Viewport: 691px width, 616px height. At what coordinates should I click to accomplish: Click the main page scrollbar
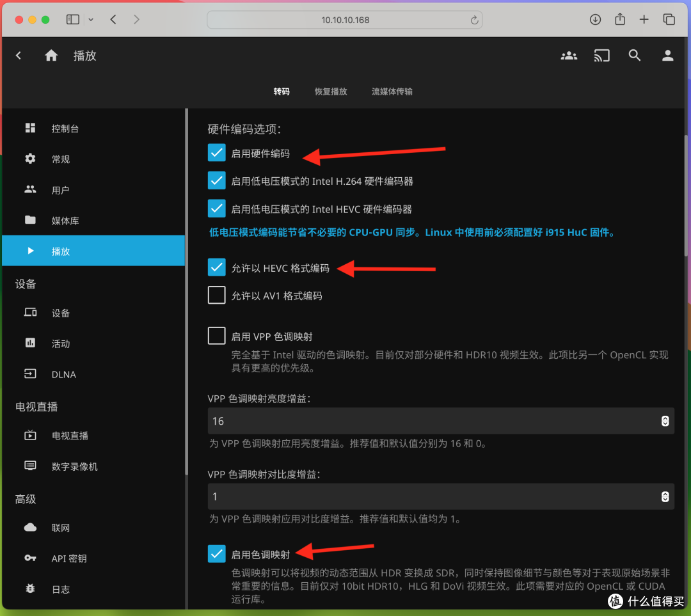click(x=685, y=196)
